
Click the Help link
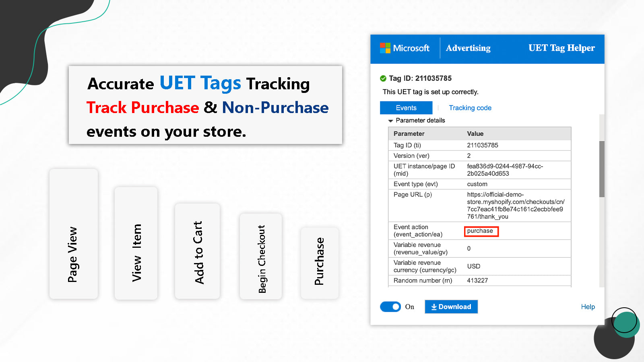(588, 306)
